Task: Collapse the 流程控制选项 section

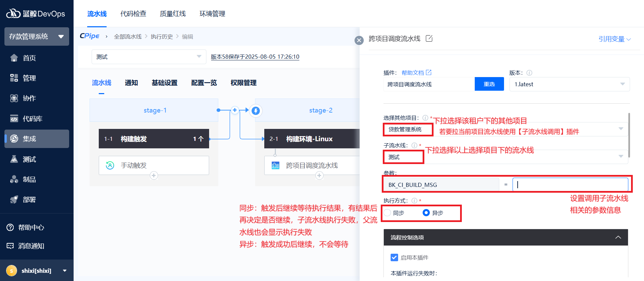Action: [618, 237]
